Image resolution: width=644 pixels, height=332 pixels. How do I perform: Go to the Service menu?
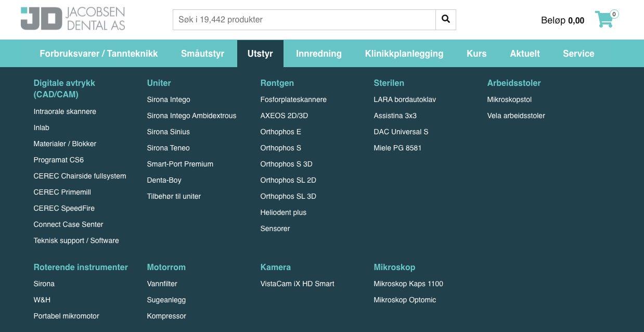[578, 54]
